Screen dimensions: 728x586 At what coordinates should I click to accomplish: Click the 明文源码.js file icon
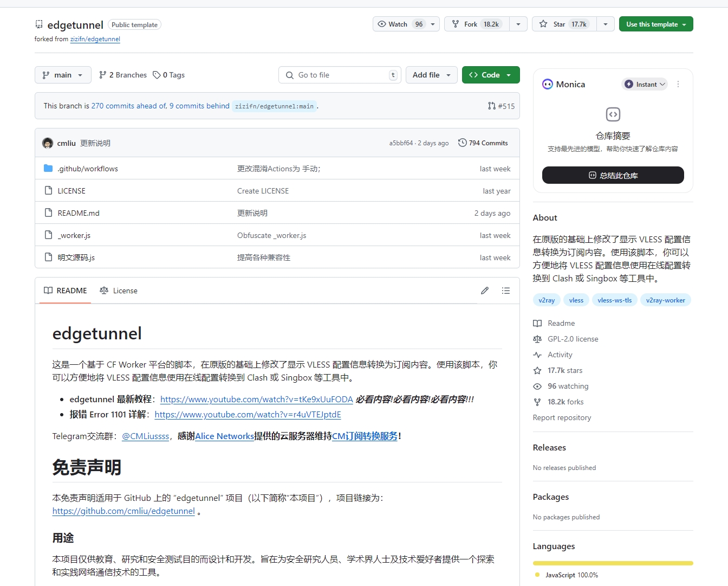(48, 257)
